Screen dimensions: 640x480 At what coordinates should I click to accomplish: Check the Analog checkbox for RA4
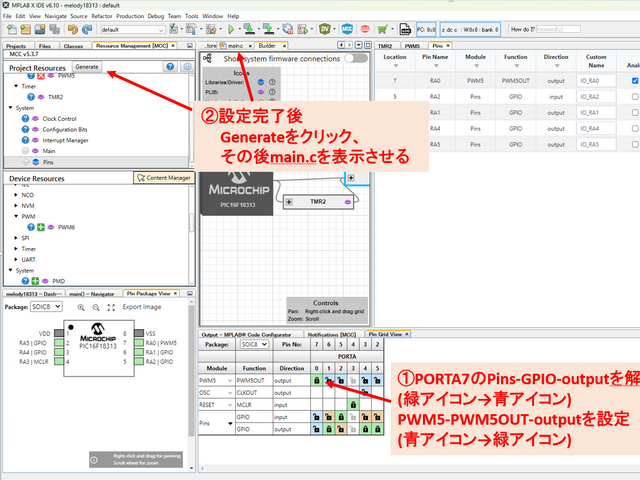coord(635,129)
